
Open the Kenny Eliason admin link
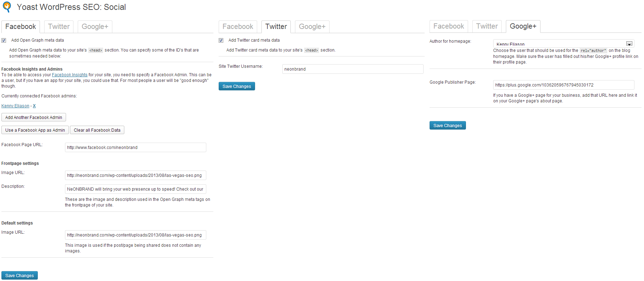click(x=15, y=106)
